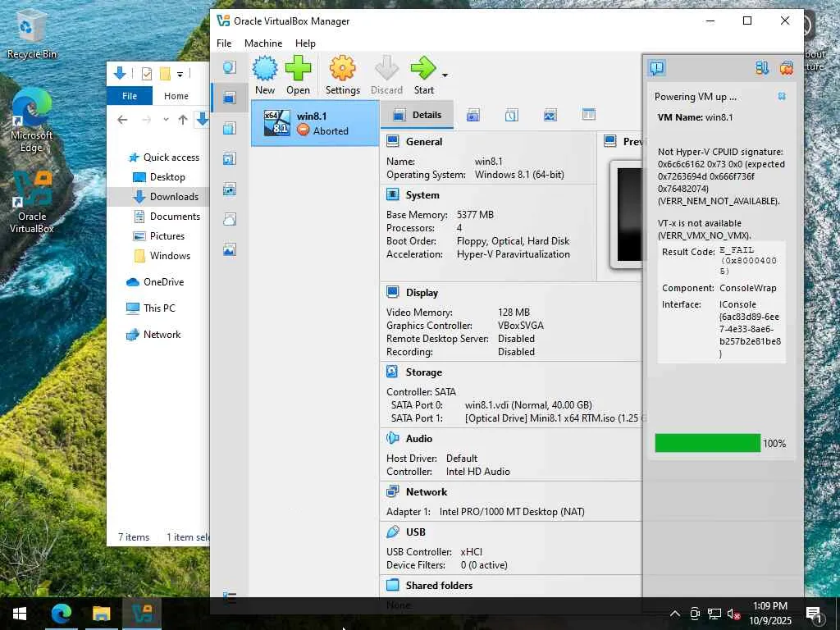Image resolution: width=840 pixels, height=630 pixels.
Task: Dismiss the Powering VM up notification
Action: tap(782, 97)
